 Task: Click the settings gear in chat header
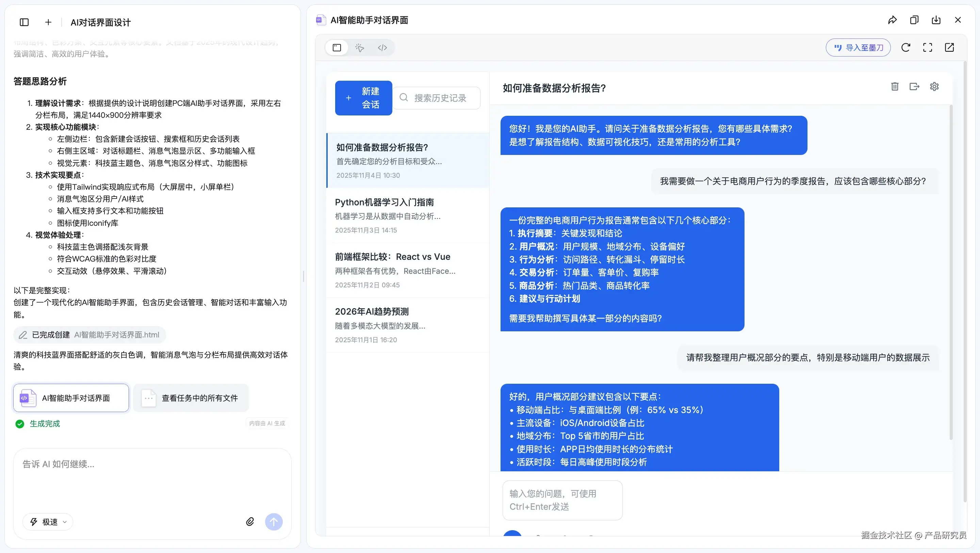click(x=934, y=87)
